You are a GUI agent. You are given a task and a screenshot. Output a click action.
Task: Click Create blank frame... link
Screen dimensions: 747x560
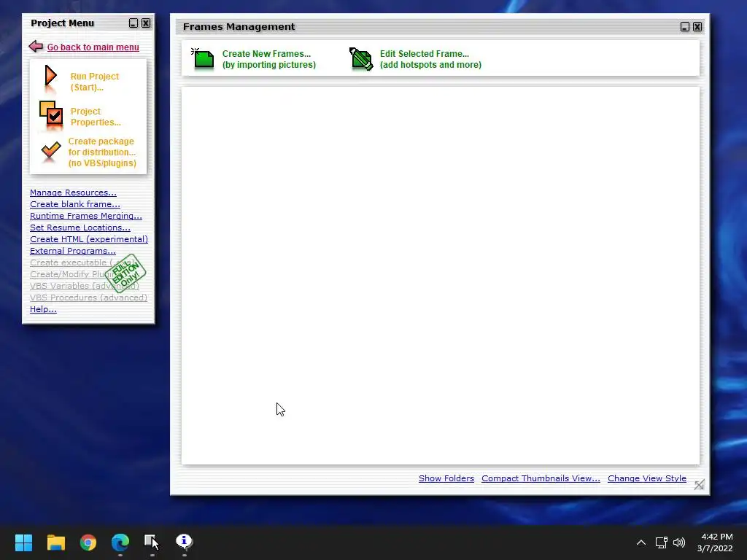click(75, 204)
